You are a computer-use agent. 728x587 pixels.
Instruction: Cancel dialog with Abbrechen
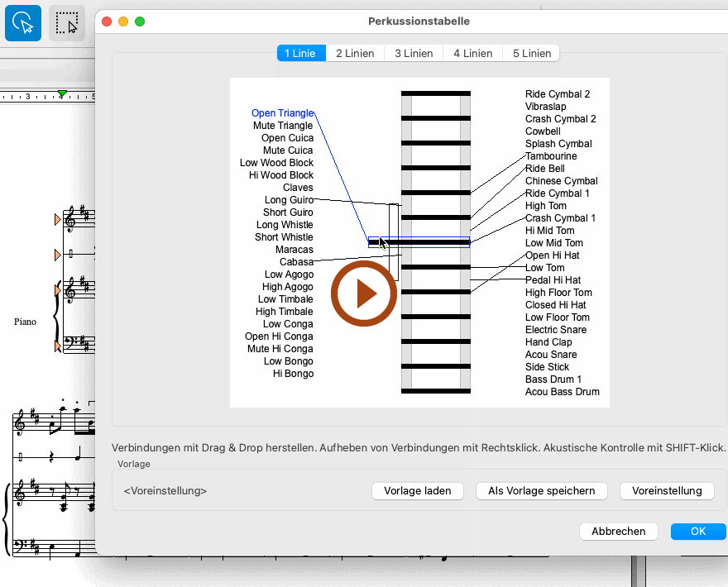(x=618, y=531)
